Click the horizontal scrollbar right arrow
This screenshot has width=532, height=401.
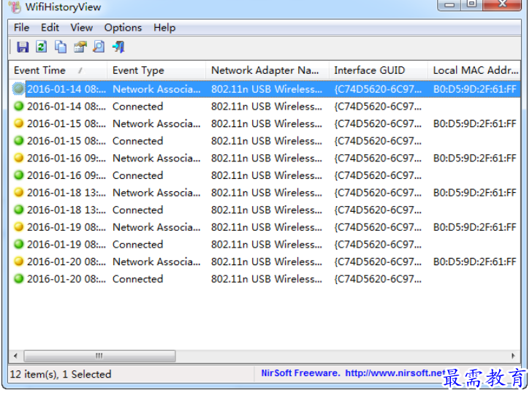pos(513,356)
